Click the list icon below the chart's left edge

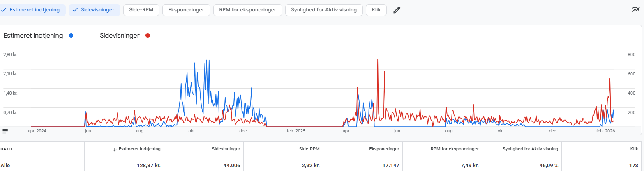(5, 131)
